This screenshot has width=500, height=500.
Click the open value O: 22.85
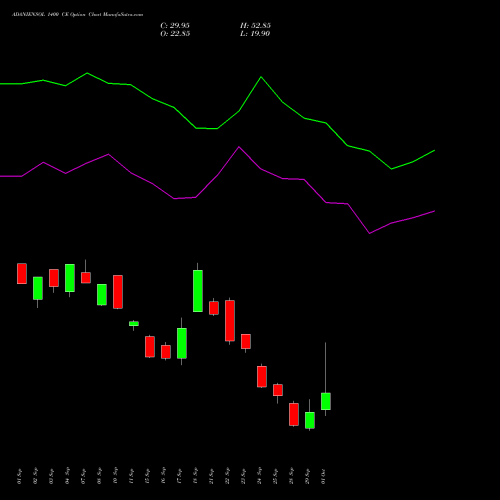coord(175,34)
